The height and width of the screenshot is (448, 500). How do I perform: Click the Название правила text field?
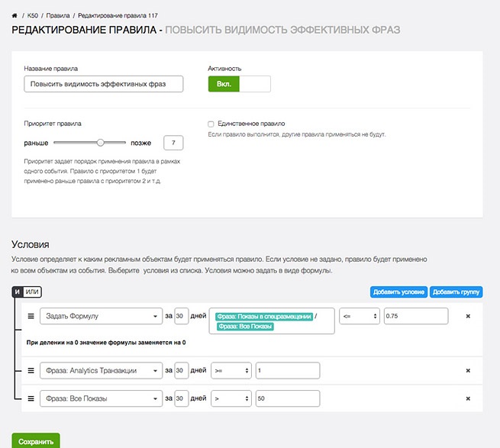tap(104, 84)
